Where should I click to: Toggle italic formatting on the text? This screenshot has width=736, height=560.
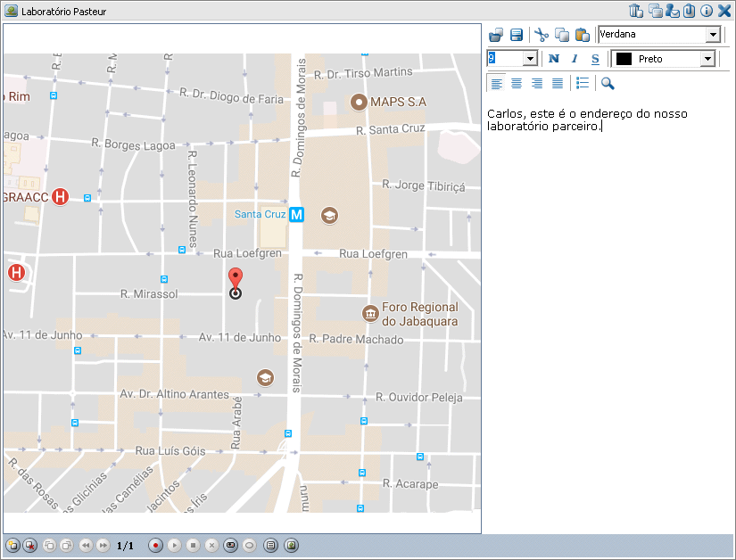(x=575, y=58)
